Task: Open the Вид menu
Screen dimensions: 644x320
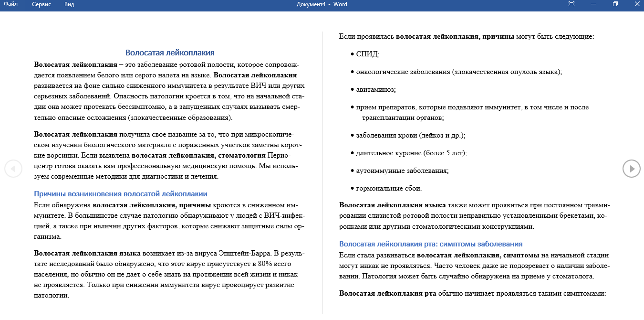Action: pos(69,4)
